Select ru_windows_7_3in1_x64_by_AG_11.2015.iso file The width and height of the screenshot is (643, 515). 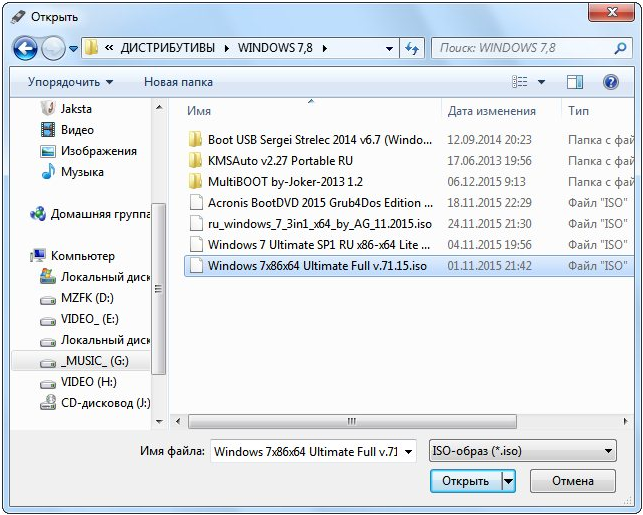[x=319, y=224]
